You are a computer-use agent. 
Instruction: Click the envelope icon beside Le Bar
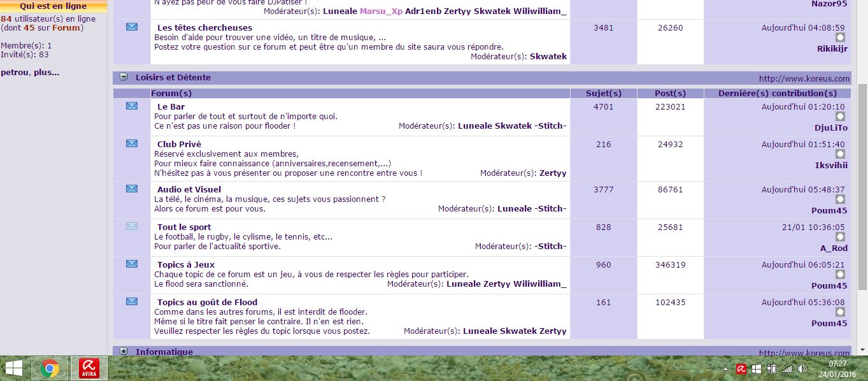pos(132,106)
